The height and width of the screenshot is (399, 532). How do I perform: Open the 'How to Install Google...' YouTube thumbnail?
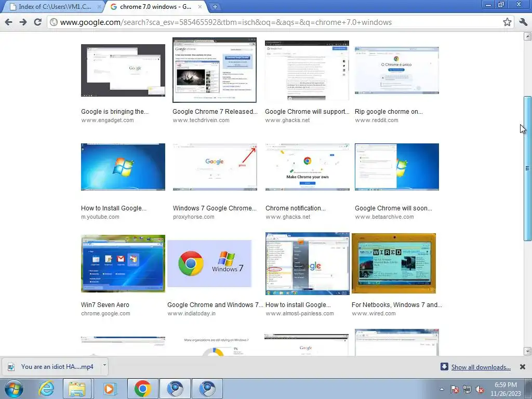point(123,167)
